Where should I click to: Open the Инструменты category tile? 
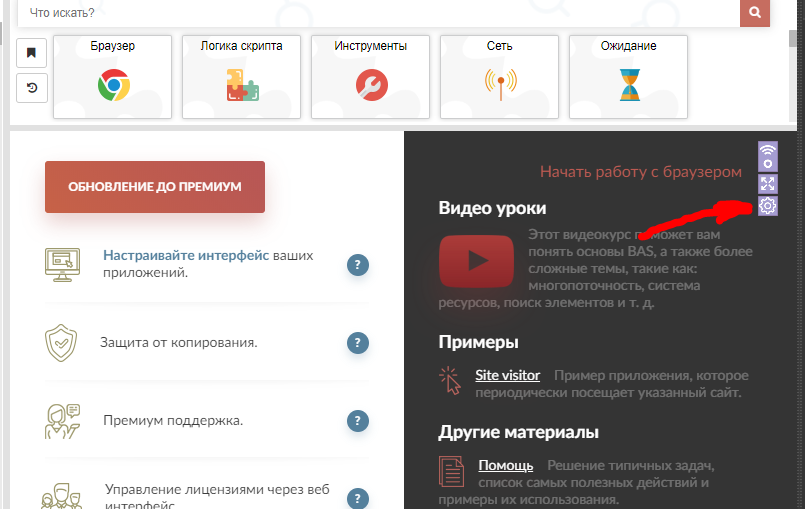(x=370, y=77)
